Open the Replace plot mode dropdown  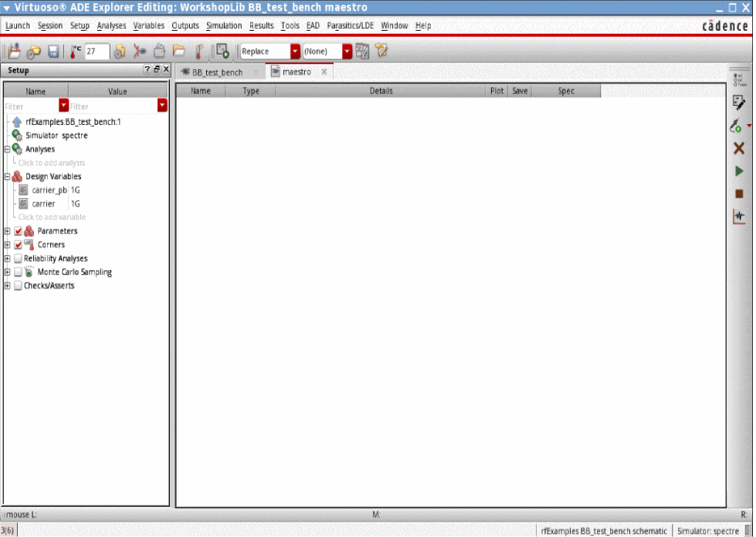pyautogui.click(x=295, y=51)
